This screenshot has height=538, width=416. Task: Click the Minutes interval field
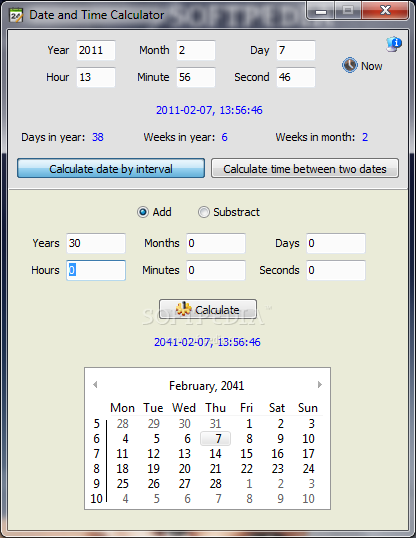click(216, 270)
